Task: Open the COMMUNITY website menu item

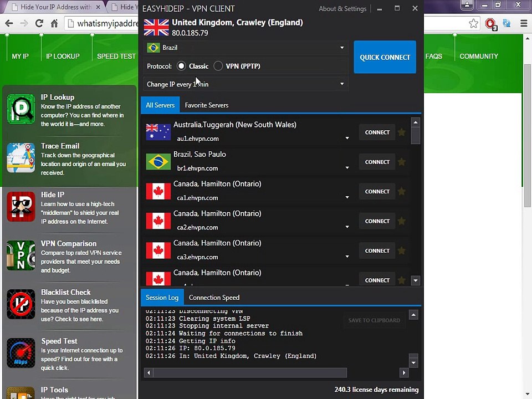Action: point(479,57)
